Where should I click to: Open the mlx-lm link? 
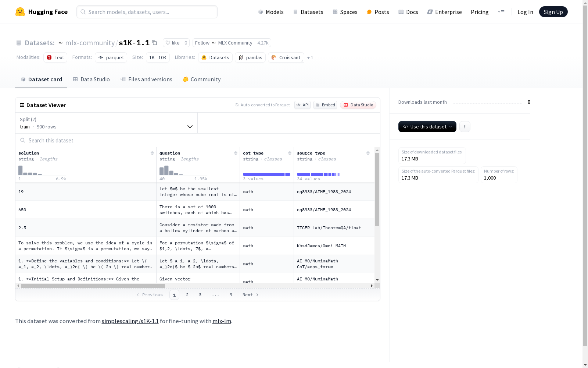click(222, 321)
